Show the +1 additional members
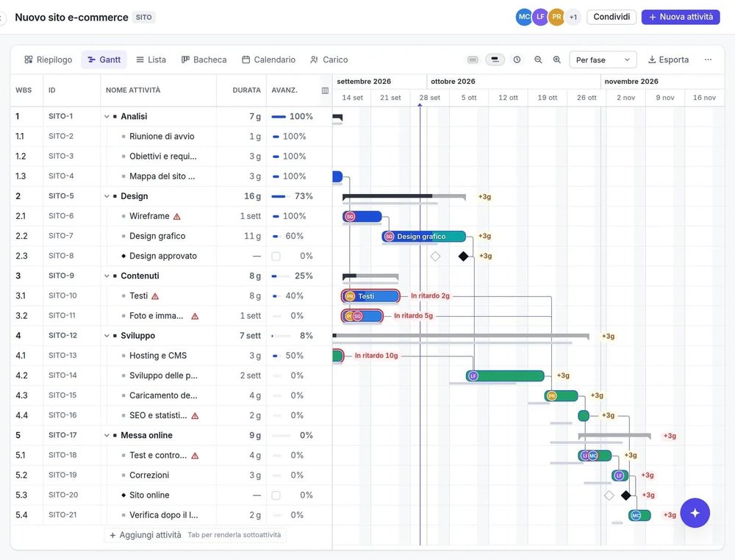Image resolution: width=735 pixels, height=560 pixels. pos(573,17)
